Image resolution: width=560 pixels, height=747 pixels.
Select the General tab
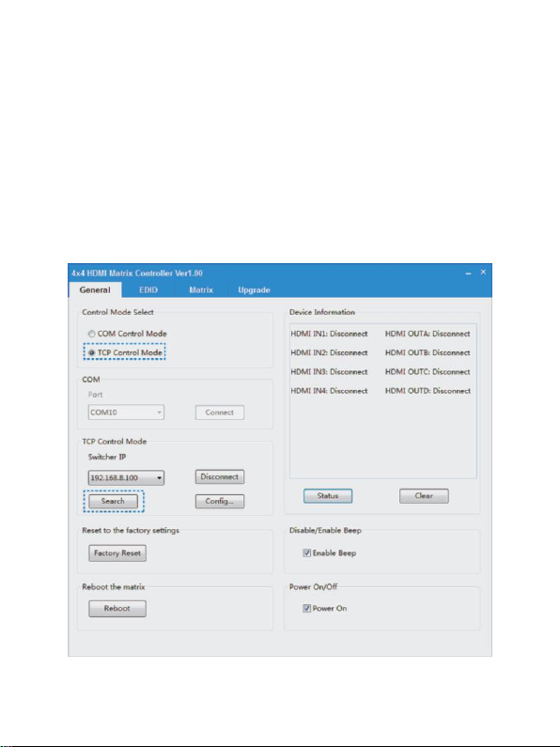95,290
